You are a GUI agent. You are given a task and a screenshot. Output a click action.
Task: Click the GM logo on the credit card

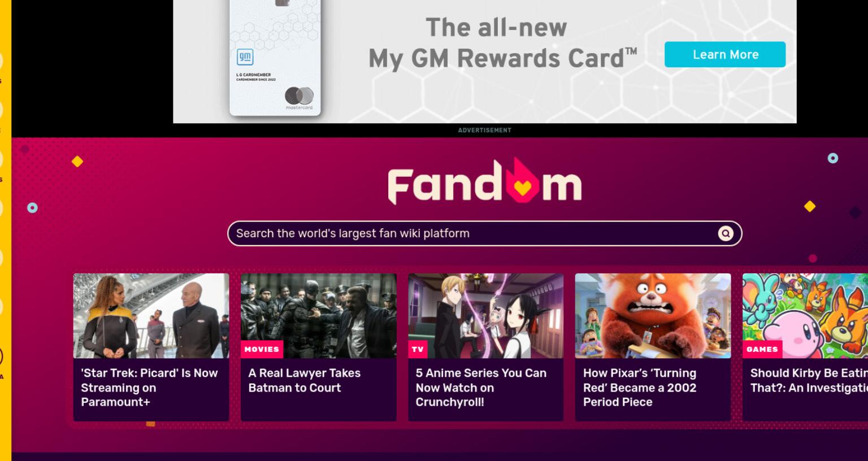tap(245, 57)
